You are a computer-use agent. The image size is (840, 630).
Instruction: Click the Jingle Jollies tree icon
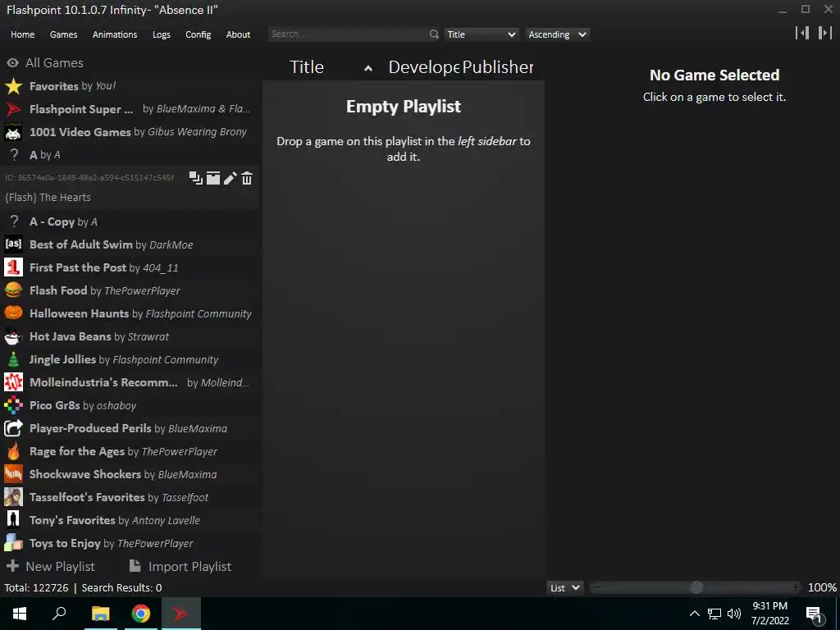[x=13, y=359]
